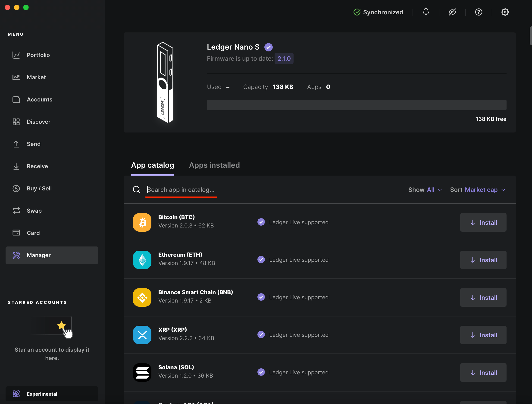Open the settings gear menu

coord(505,12)
